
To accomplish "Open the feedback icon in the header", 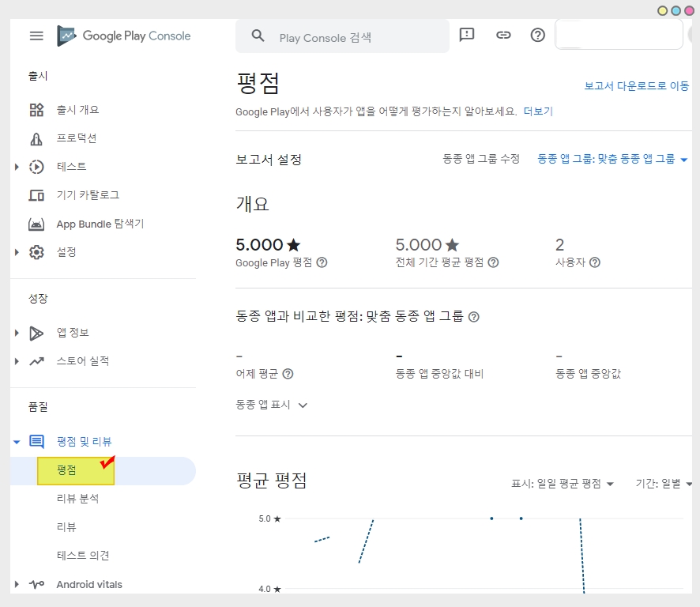I will [x=467, y=35].
